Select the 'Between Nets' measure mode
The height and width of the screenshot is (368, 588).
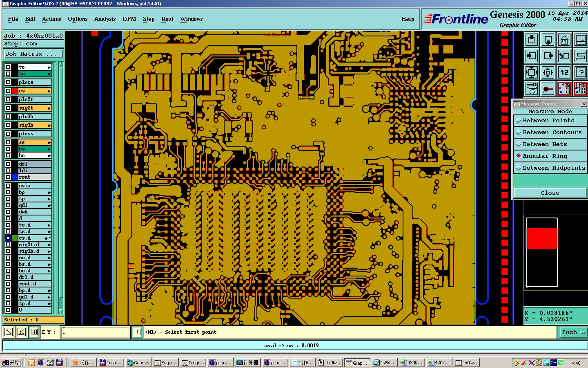point(550,144)
